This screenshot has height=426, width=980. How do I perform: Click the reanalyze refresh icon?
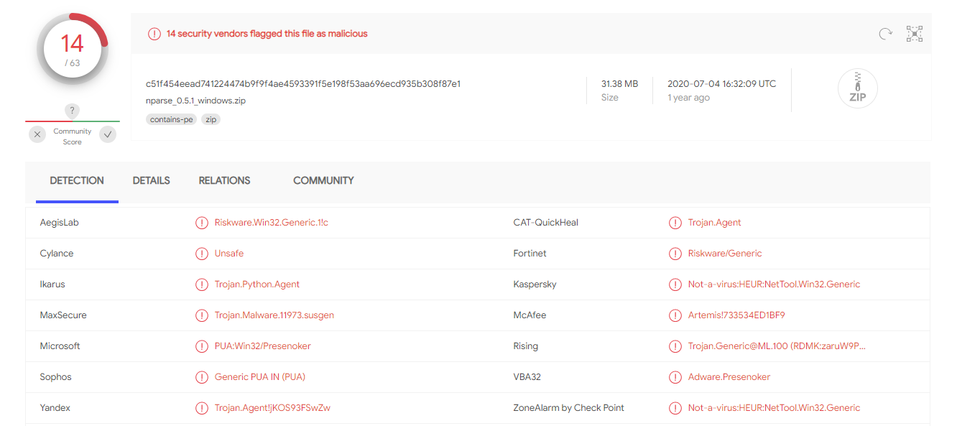(886, 34)
